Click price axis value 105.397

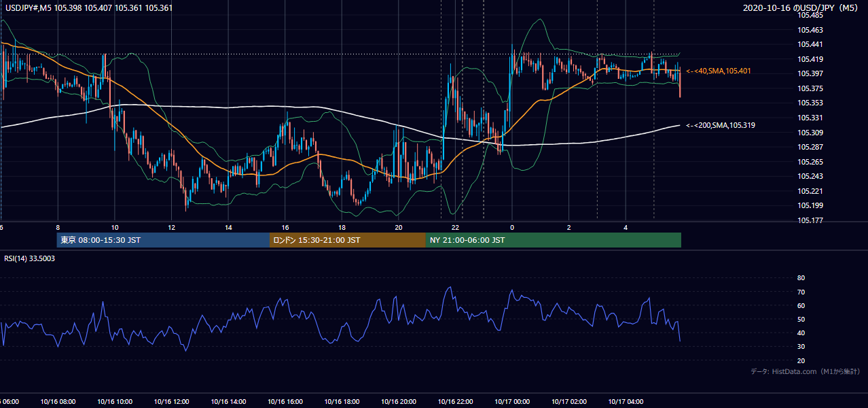click(x=810, y=73)
